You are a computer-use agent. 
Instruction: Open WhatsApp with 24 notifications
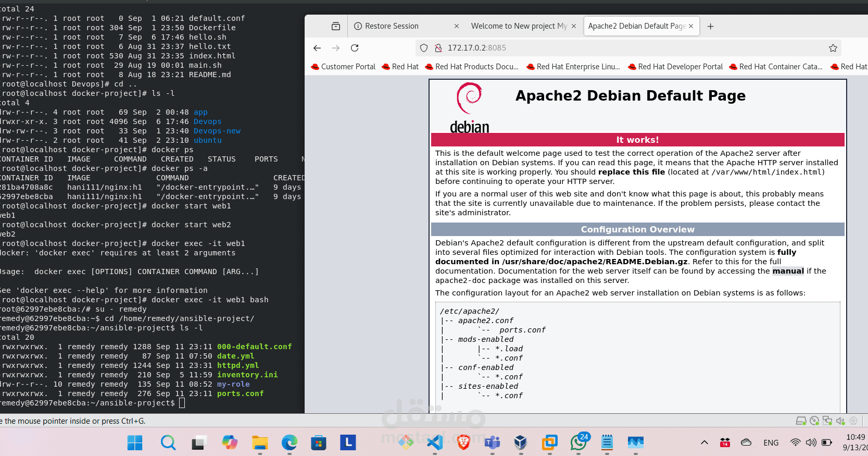pyautogui.click(x=578, y=443)
